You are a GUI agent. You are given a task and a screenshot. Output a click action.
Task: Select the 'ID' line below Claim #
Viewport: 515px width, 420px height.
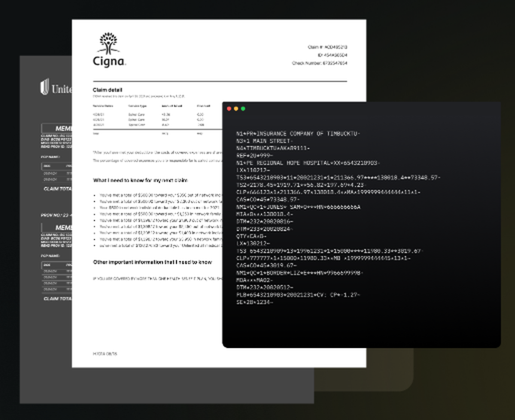pos(332,55)
